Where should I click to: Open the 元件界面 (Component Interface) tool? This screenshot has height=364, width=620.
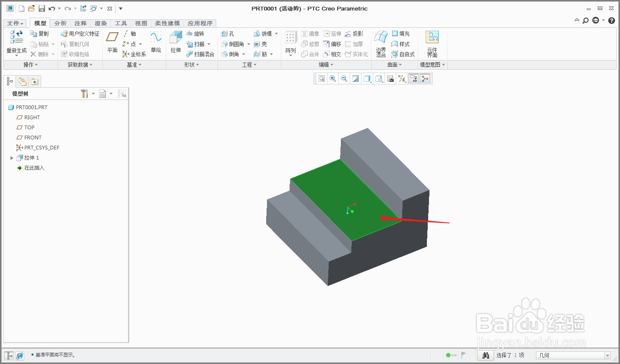(432, 44)
